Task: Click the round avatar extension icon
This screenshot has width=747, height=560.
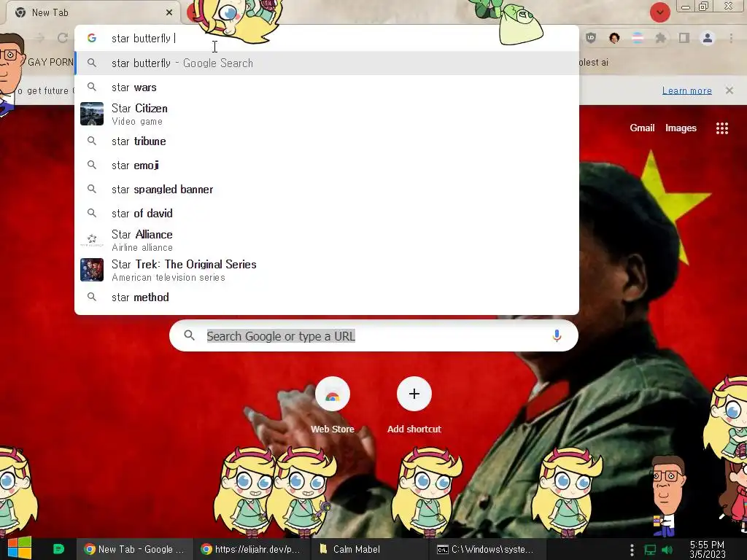Action: click(x=614, y=38)
